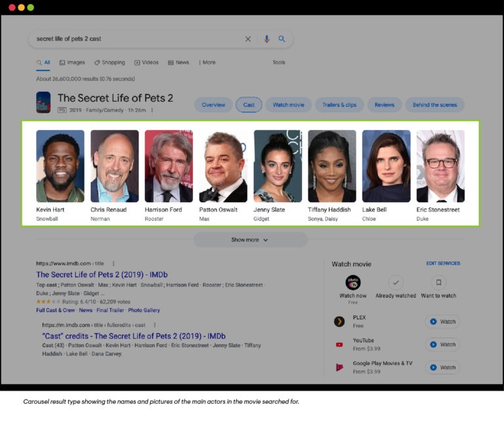
Task: Switch to the Images search tab
Action: pos(72,62)
